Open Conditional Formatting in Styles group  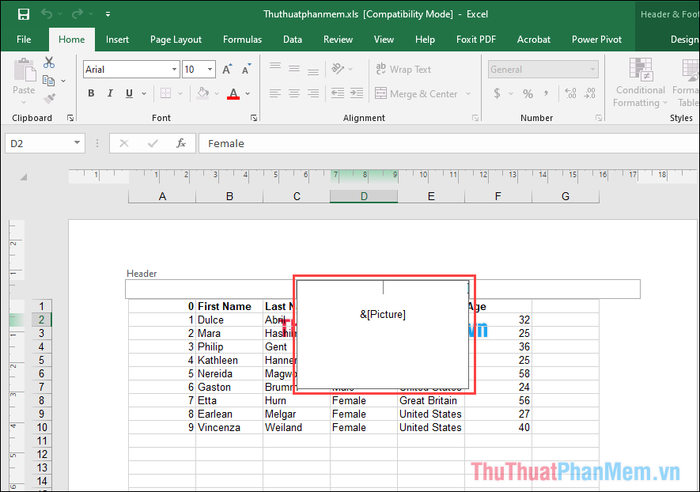[x=638, y=84]
